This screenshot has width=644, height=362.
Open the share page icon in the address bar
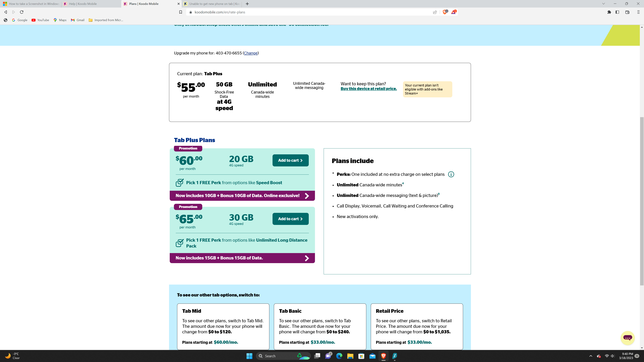[x=435, y=12]
